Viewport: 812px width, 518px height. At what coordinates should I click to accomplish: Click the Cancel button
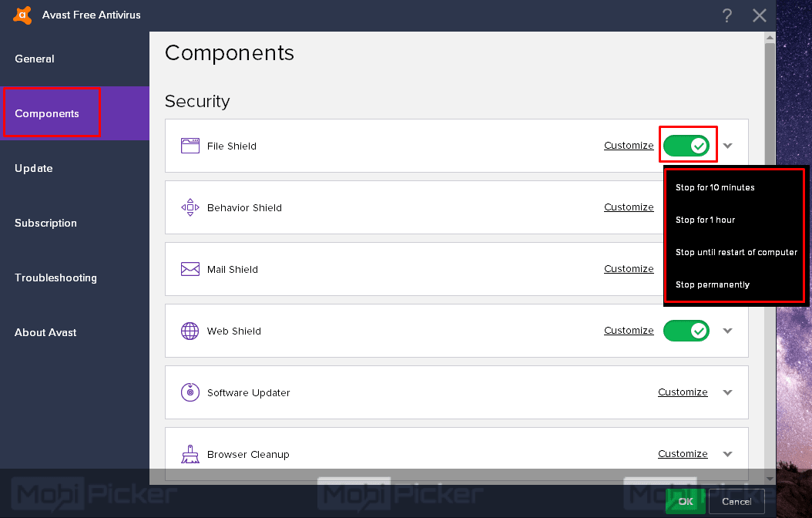(737, 501)
